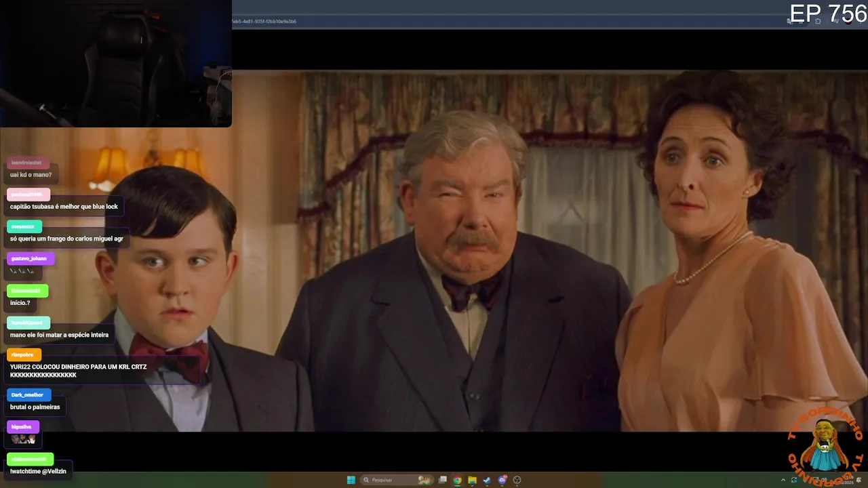Click the sync icon in system tray
The width and height of the screenshot is (868, 488).
(793, 480)
